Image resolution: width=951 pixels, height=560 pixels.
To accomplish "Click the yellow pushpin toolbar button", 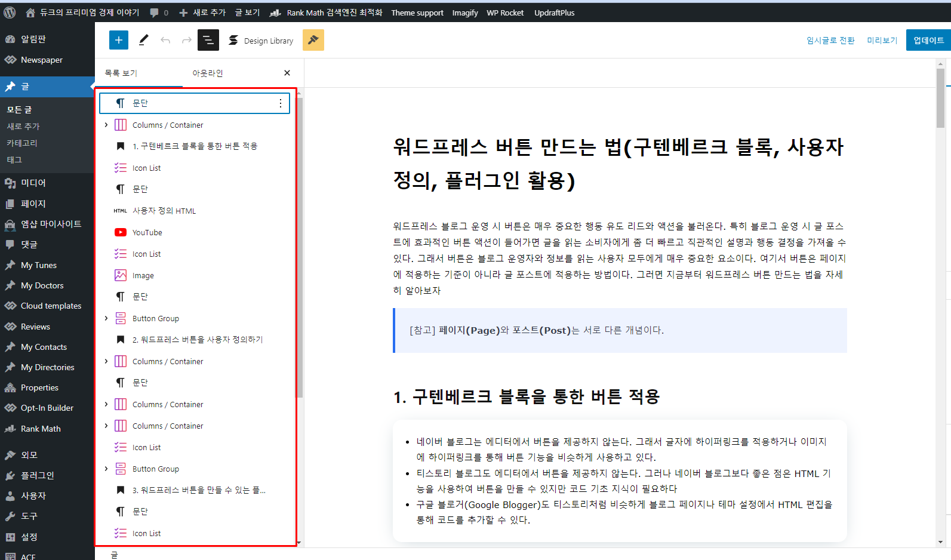I will point(313,40).
